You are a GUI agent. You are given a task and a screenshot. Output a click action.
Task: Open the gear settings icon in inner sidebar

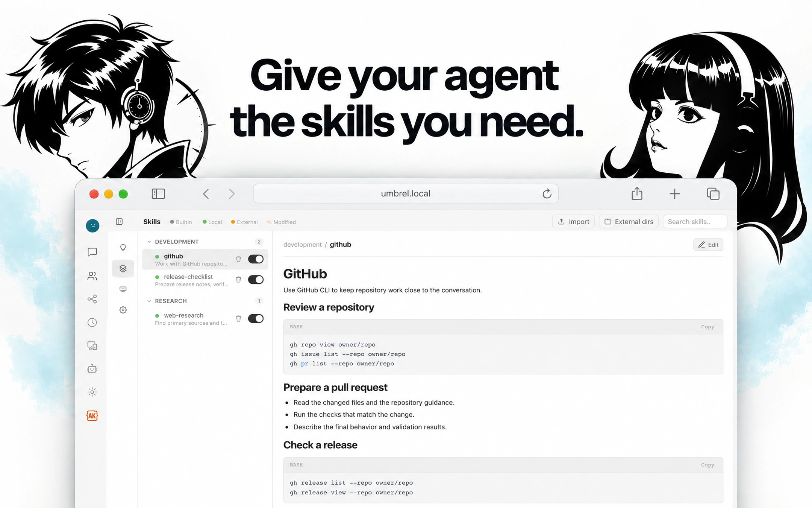tap(123, 310)
